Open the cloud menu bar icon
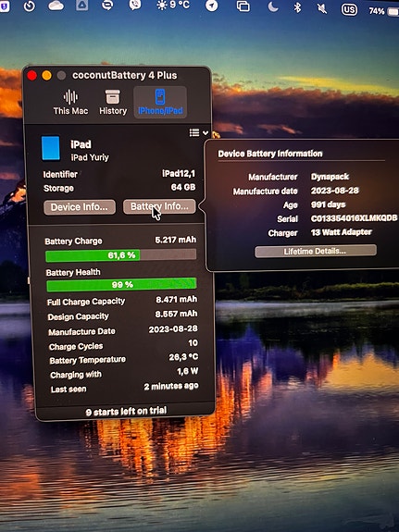 [56, 6]
